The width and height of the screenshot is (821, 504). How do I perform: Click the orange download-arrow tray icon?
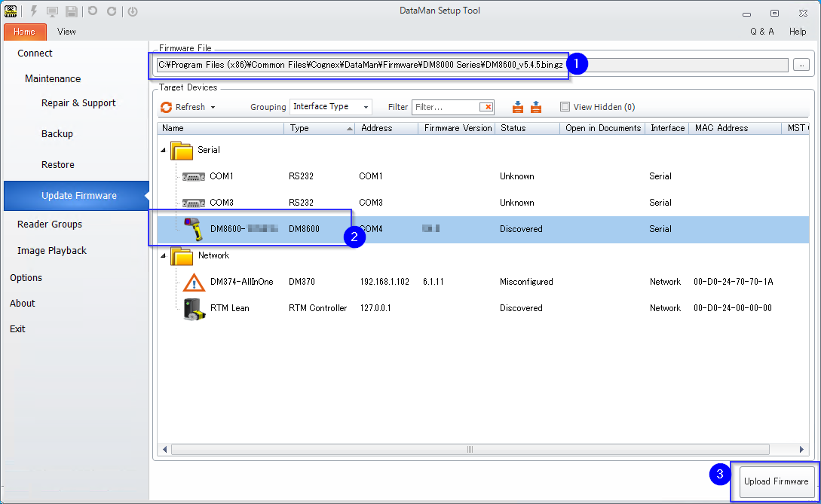point(518,107)
